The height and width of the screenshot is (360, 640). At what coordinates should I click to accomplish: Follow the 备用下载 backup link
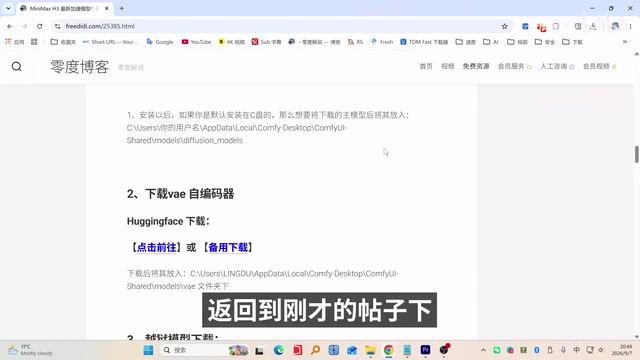[228, 247]
